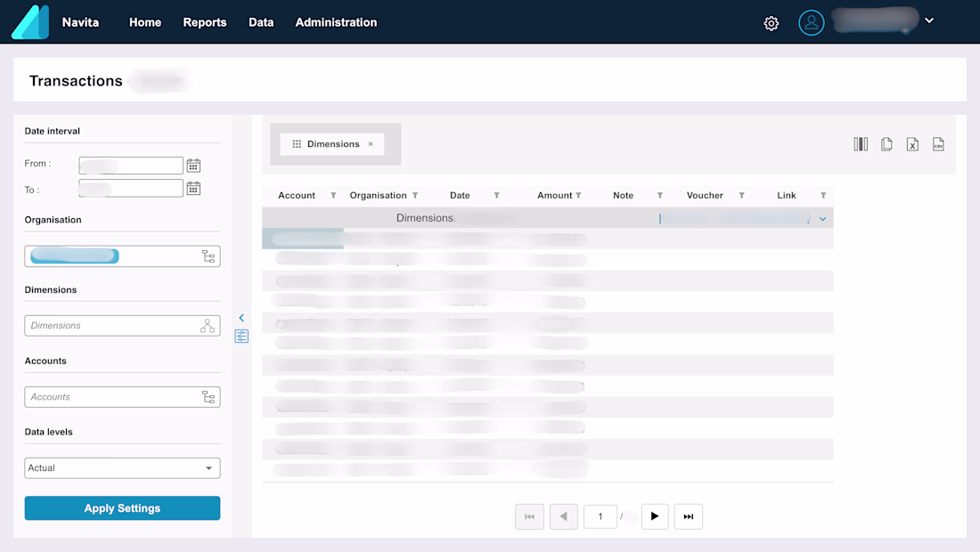Export the table to CSV
The height and width of the screenshot is (552, 980).
[x=938, y=144]
